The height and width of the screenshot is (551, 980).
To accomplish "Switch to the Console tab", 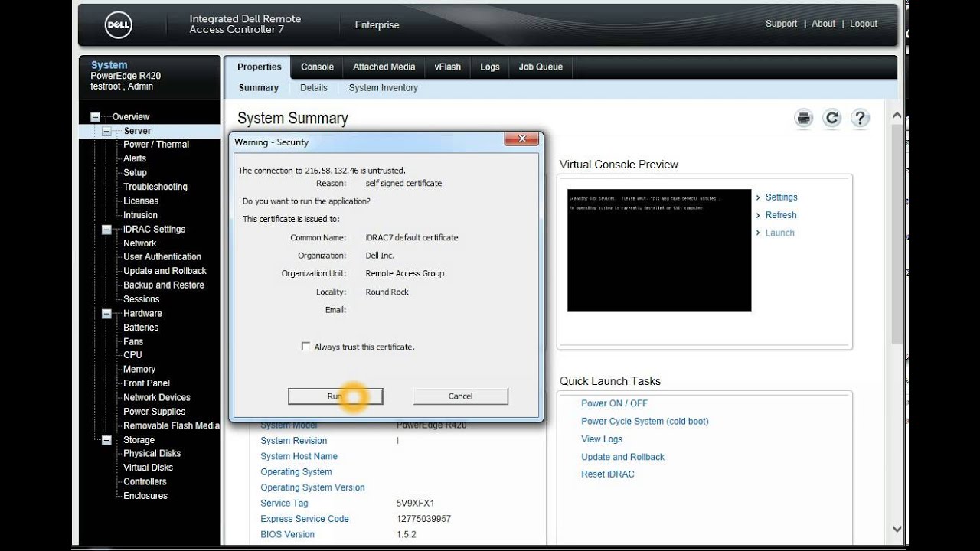I will (x=317, y=67).
